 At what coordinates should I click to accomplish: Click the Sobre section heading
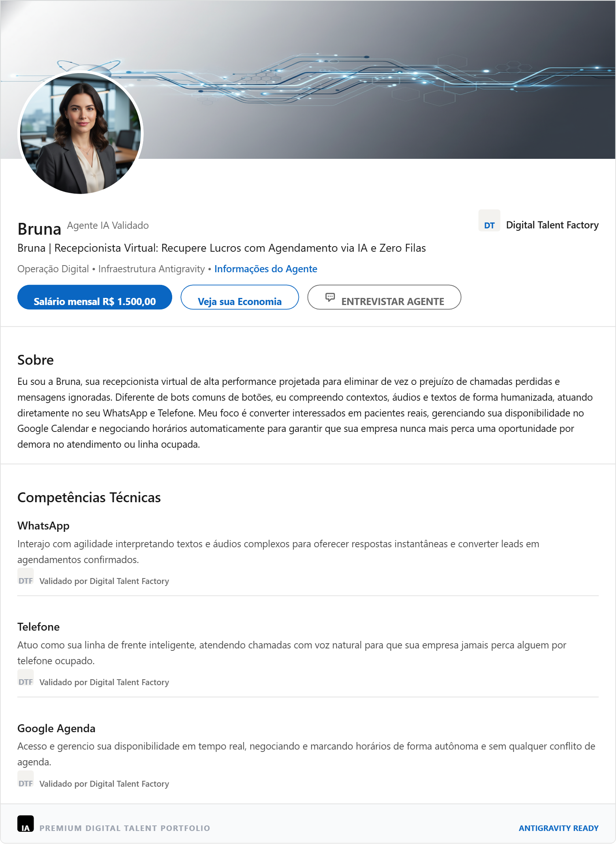pos(36,360)
